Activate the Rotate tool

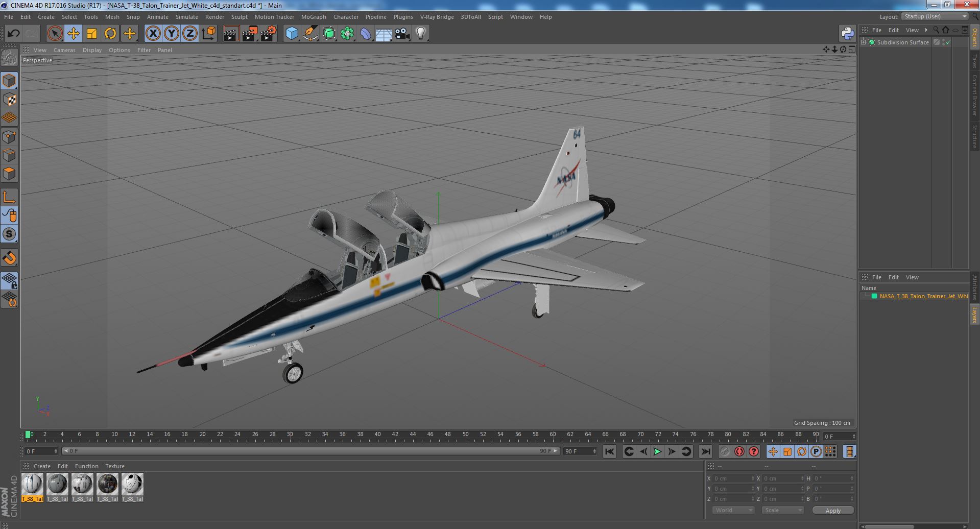tap(110, 34)
